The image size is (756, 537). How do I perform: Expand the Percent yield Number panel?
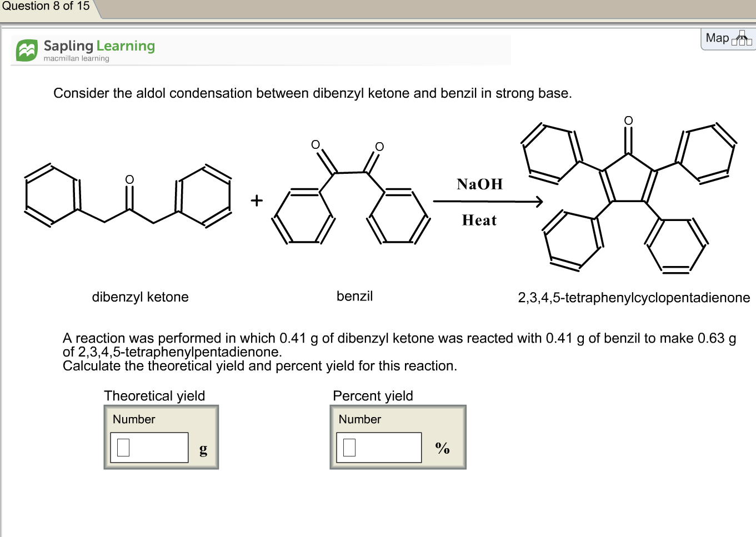pos(398,436)
